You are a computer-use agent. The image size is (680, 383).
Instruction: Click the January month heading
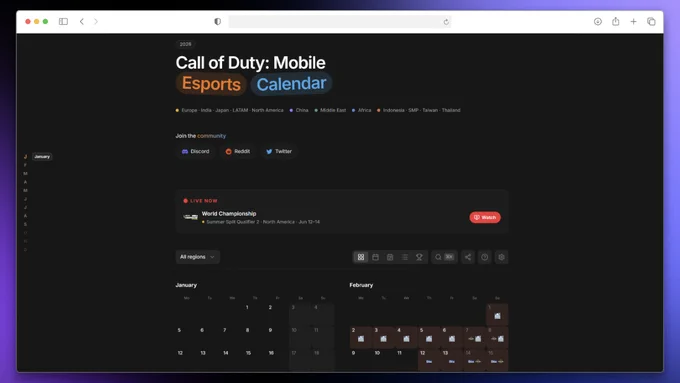coord(186,285)
